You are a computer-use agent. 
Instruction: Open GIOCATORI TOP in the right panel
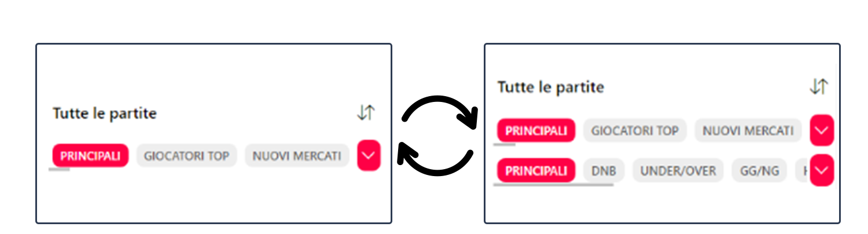click(x=635, y=131)
